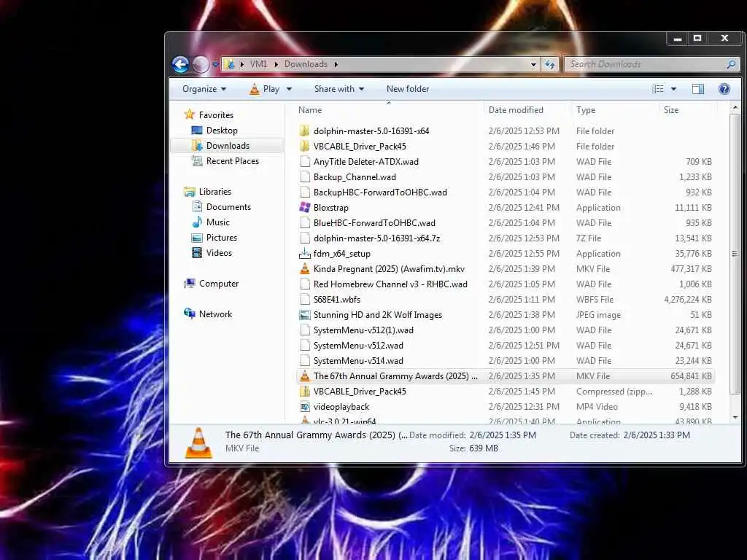Open the Organize menu
The width and height of the screenshot is (747, 560).
tap(204, 89)
